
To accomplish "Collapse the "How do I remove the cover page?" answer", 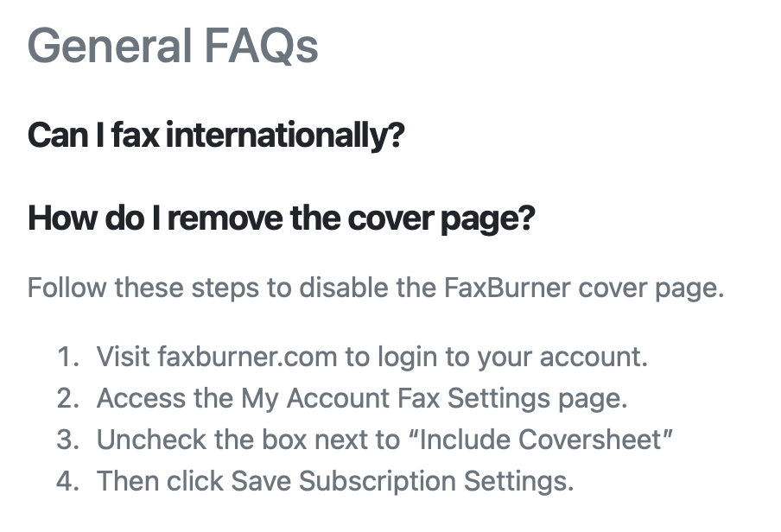I will (x=281, y=219).
